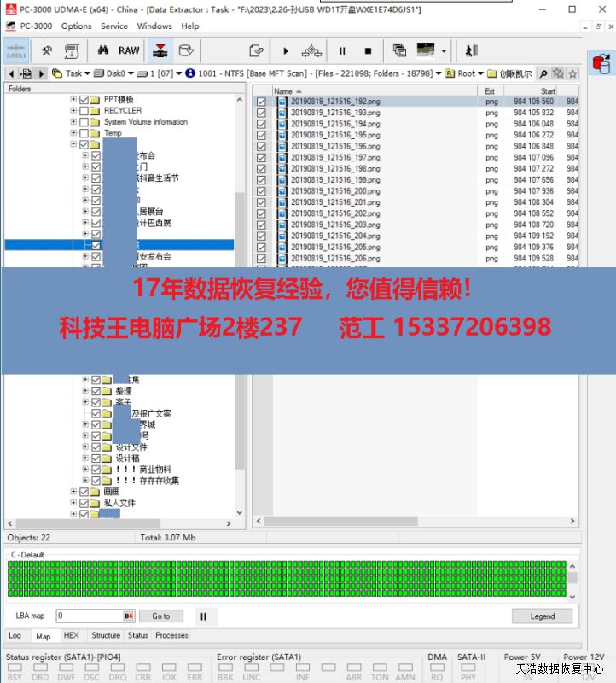Expand the 私人文件 folder node
The width and height of the screenshot is (616, 683).
pyautogui.click(x=73, y=503)
